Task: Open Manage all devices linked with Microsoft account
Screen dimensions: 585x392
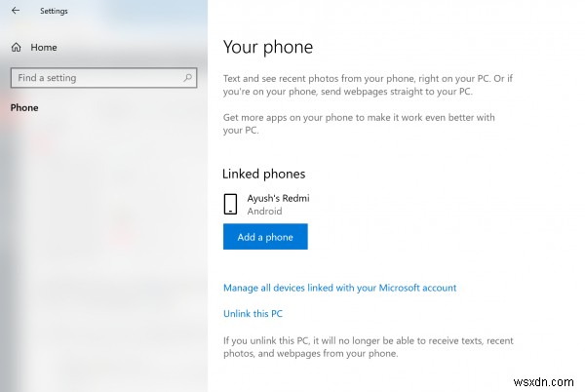Action: click(x=339, y=288)
